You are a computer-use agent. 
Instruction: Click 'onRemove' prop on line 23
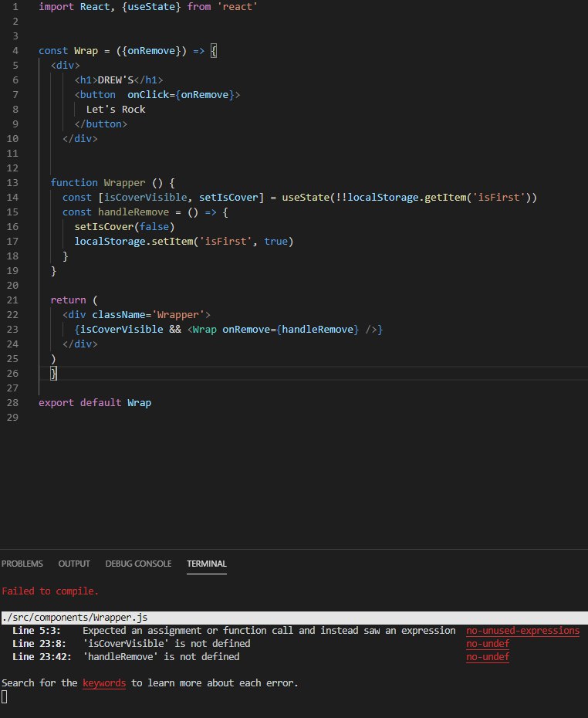point(246,329)
